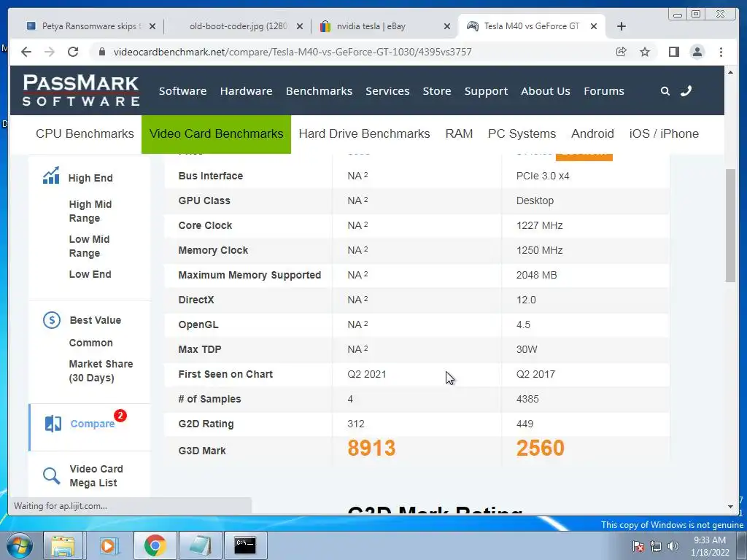Switch to the old-boot-coder.jpg tab
This screenshot has width=747, height=560.
239,26
